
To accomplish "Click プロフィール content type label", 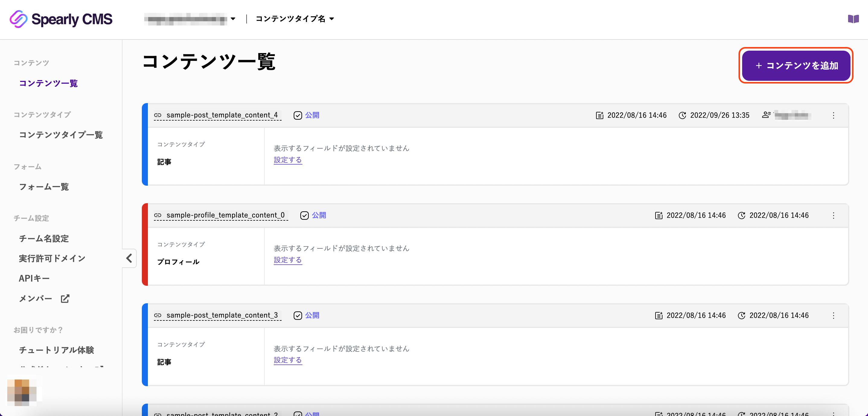I will tap(178, 262).
